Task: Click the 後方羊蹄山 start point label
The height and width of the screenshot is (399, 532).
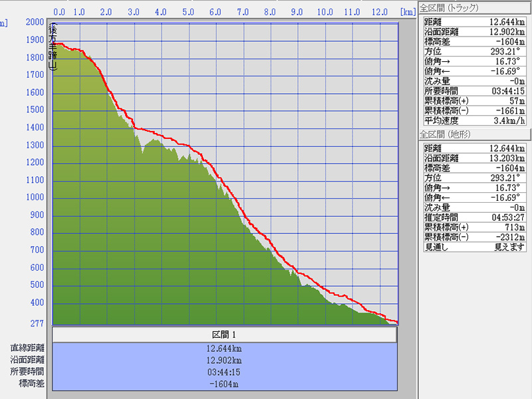Action: [x=54, y=47]
